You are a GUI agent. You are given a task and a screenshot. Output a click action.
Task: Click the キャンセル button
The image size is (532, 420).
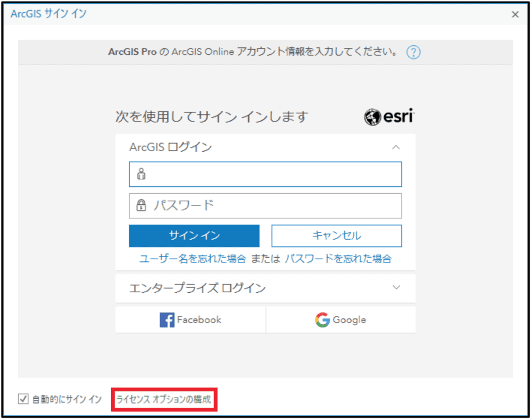click(x=337, y=236)
